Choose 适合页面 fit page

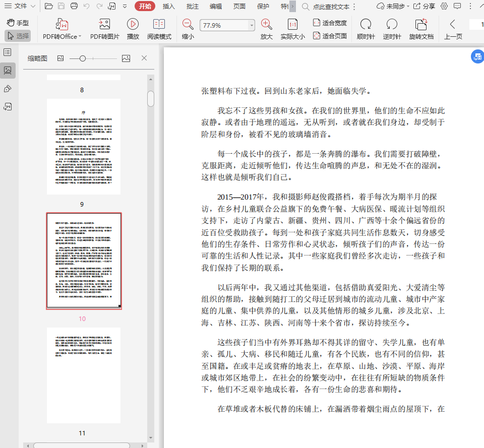coord(330,36)
